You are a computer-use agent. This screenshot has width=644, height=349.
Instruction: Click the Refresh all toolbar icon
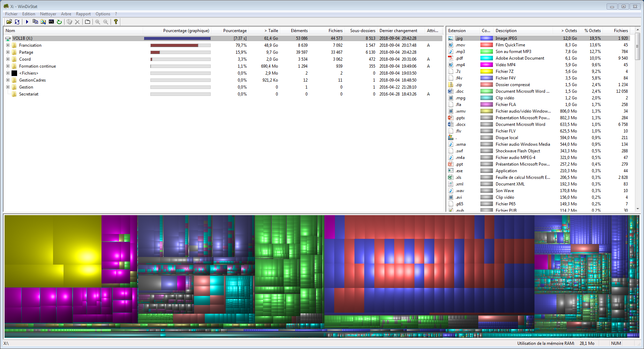click(17, 22)
